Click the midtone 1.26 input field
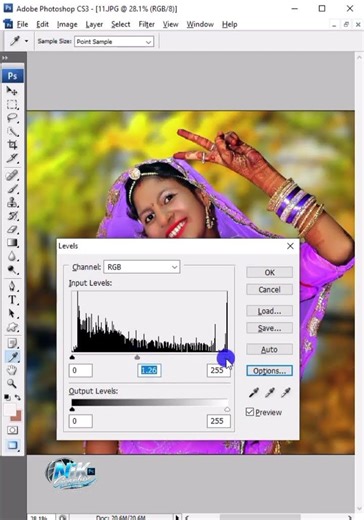The height and width of the screenshot is (520, 364). (x=149, y=370)
